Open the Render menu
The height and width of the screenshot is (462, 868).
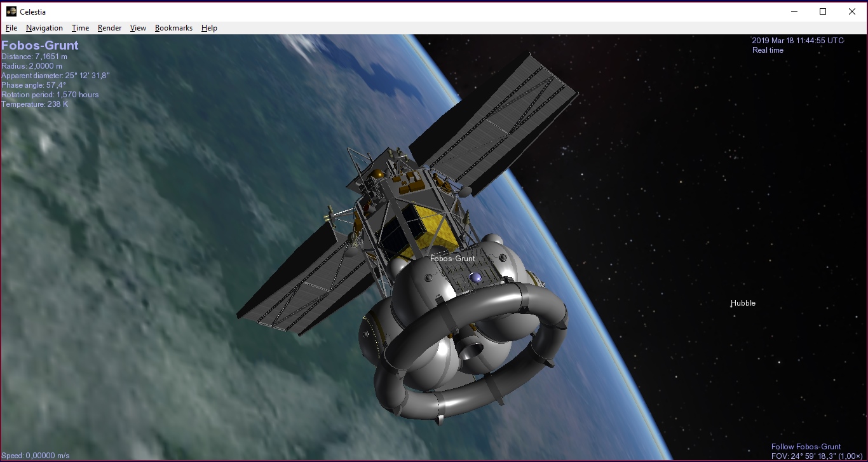point(109,28)
